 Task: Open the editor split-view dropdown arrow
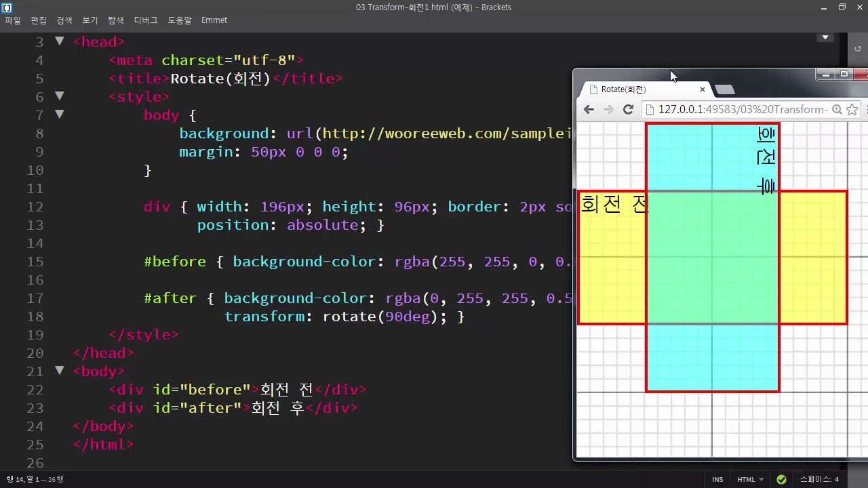pyautogui.click(x=825, y=38)
